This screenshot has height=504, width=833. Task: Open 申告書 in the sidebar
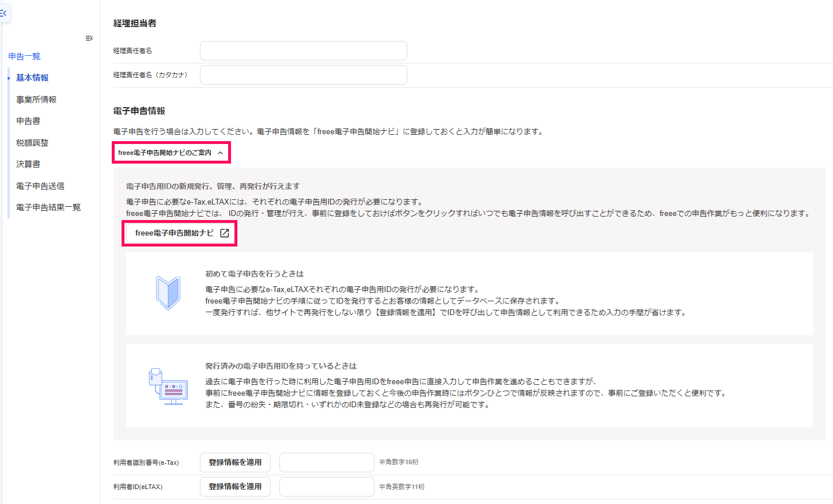[x=28, y=121]
